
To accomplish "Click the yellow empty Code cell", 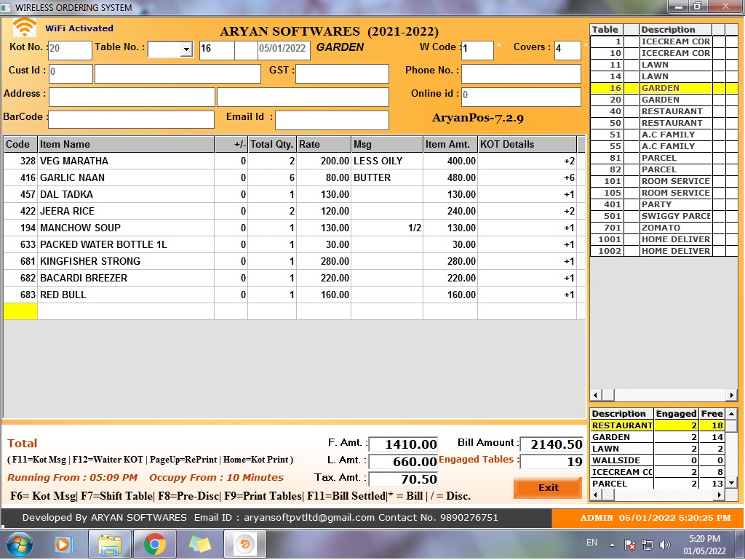I will pyautogui.click(x=20, y=311).
